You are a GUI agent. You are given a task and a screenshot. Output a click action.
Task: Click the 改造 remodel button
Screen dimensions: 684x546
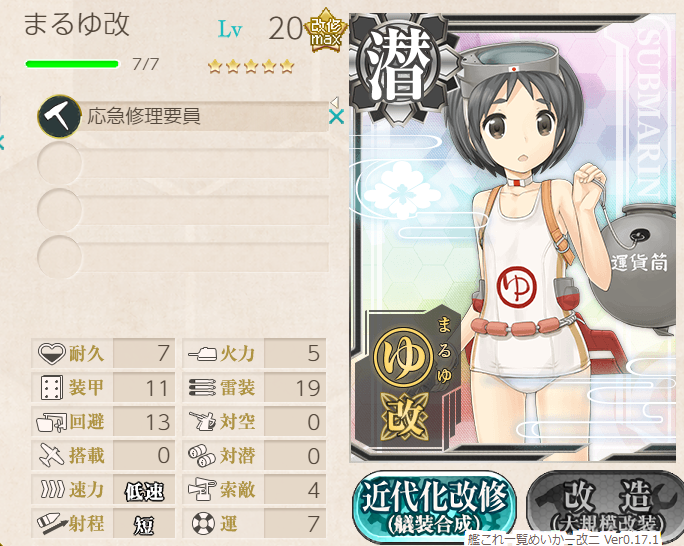pyautogui.click(x=606, y=506)
